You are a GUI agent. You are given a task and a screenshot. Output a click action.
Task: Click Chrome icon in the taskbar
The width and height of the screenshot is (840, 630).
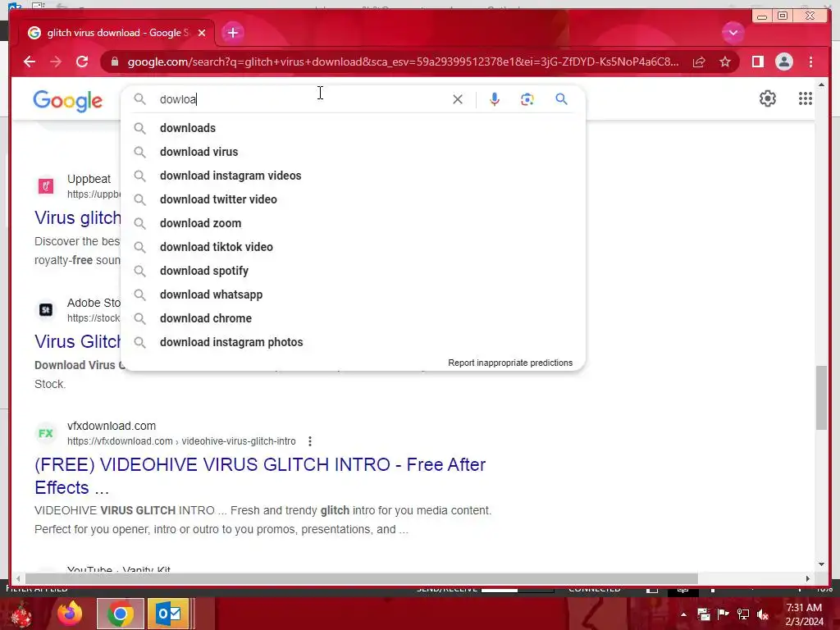click(x=121, y=614)
